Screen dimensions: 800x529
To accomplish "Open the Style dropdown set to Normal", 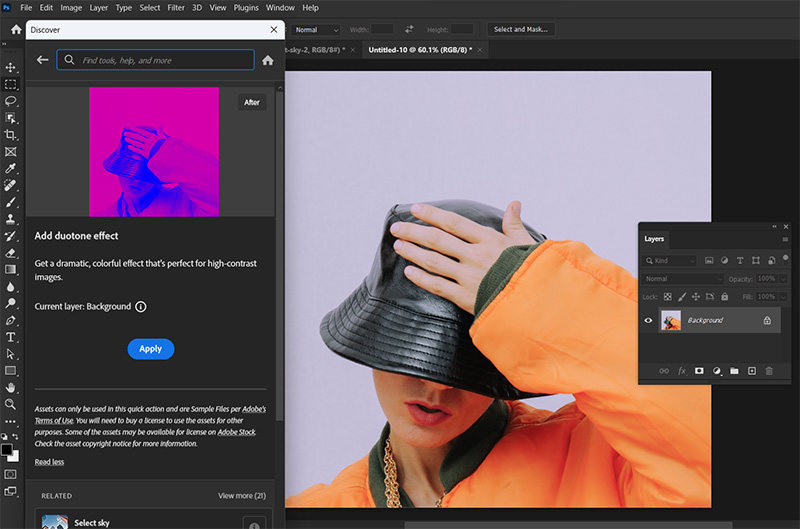I will coord(316,30).
